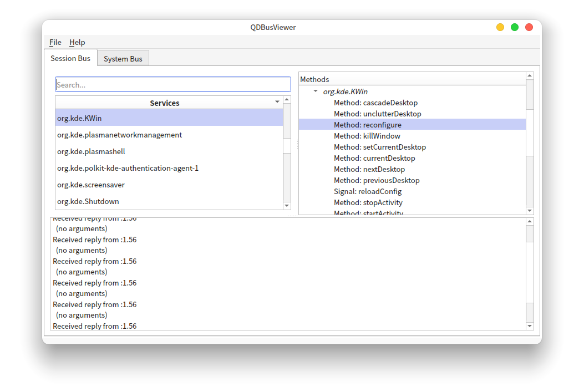Viewport: 584px width, 392px height.
Task: Select org.kde.plasmashell service
Action: pos(169,151)
